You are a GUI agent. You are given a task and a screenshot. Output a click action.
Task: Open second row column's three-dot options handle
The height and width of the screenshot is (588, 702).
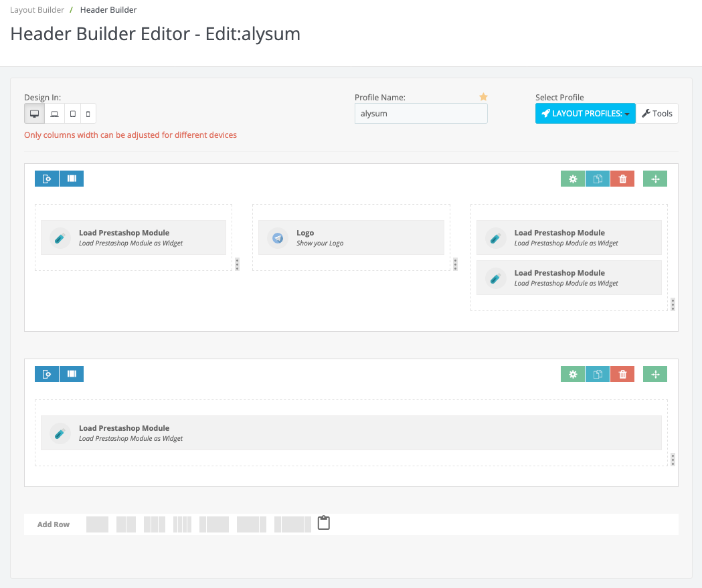[x=673, y=460]
